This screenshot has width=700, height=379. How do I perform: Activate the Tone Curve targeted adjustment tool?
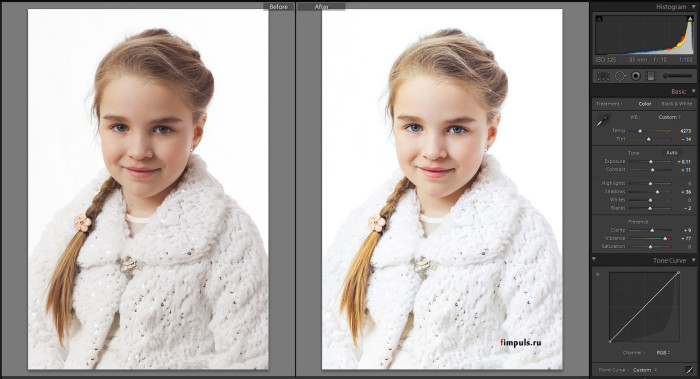coord(598,274)
